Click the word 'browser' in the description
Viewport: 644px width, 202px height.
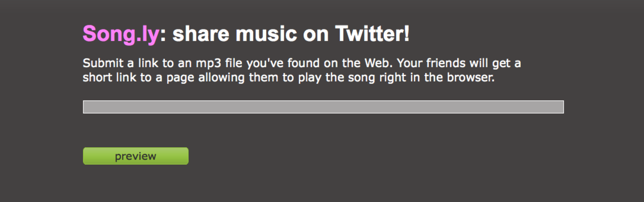(473, 78)
